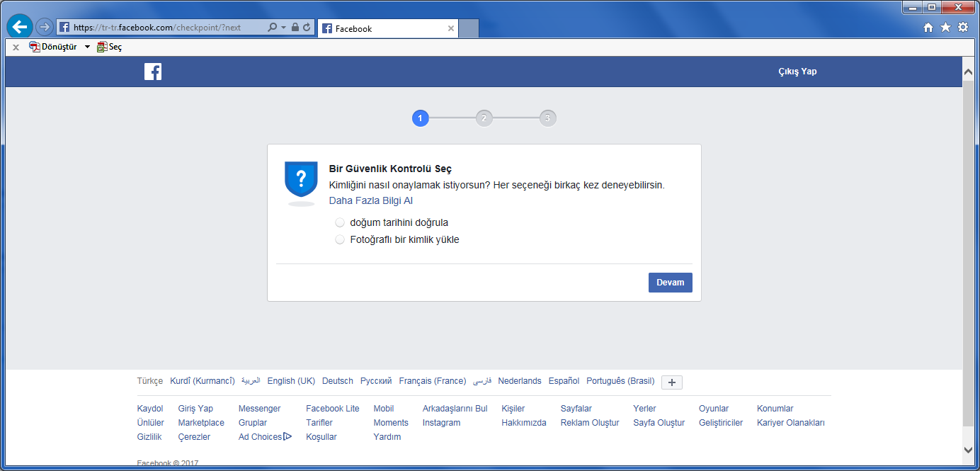Switch language to Français (France)
The image size is (980, 471).
[x=433, y=381]
